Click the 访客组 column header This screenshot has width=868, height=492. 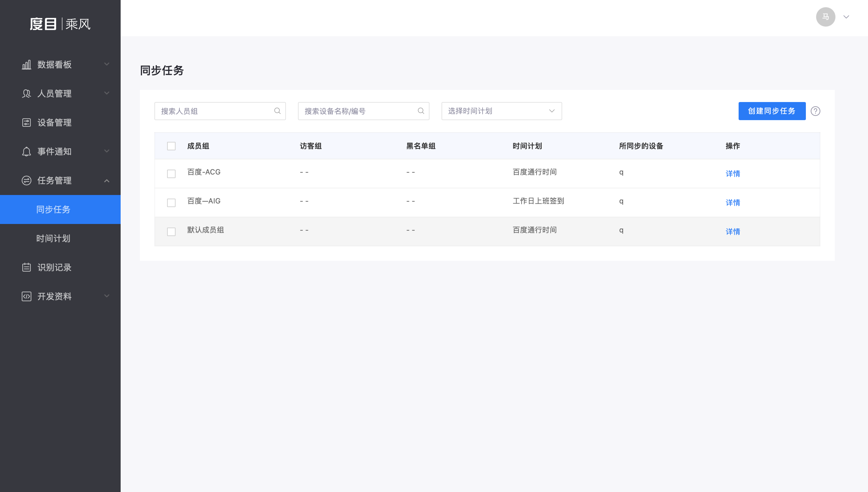point(311,146)
